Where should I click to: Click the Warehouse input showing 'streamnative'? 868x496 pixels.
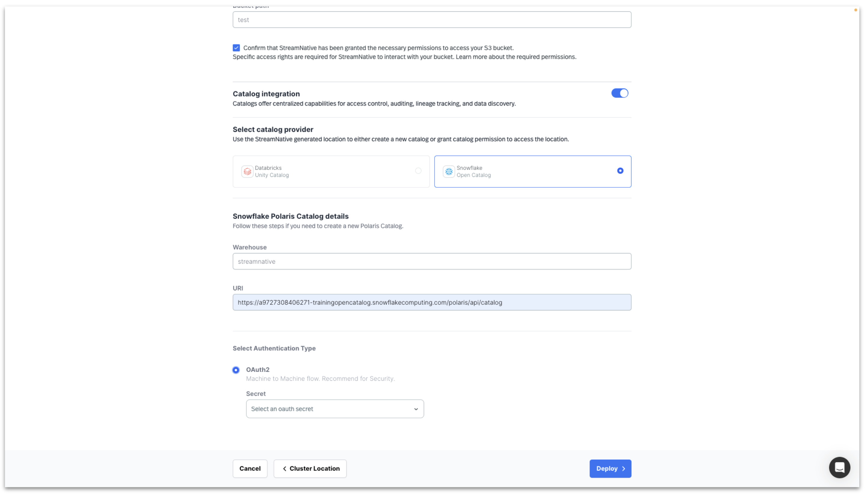[431, 261]
